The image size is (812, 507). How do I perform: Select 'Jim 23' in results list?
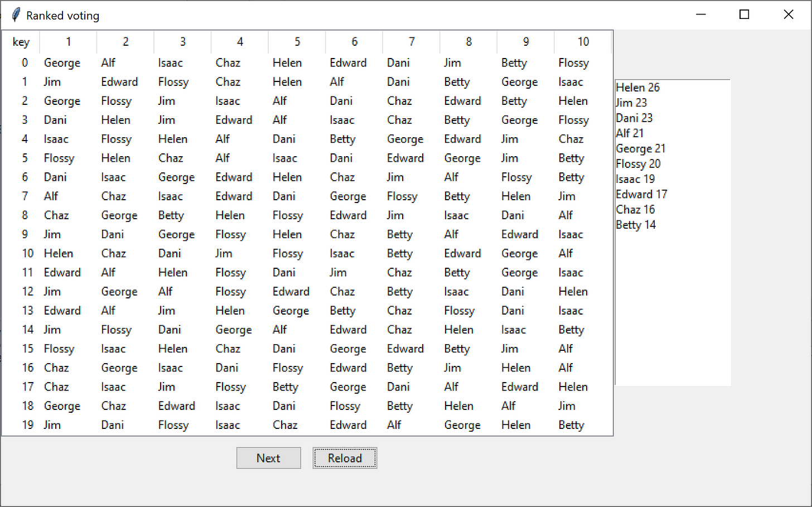click(x=631, y=103)
